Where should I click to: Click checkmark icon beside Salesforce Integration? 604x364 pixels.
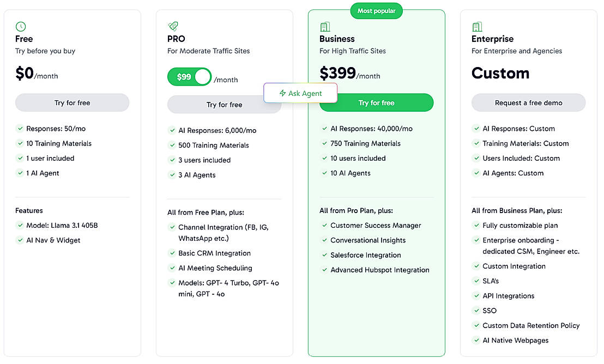(324, 255)
